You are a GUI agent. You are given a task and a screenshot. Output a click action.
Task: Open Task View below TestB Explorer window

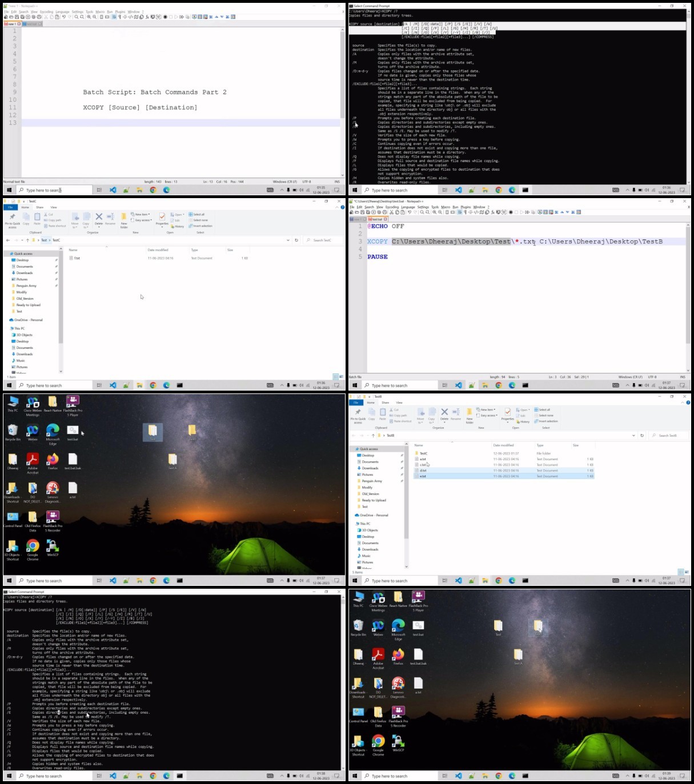(444, 581)
